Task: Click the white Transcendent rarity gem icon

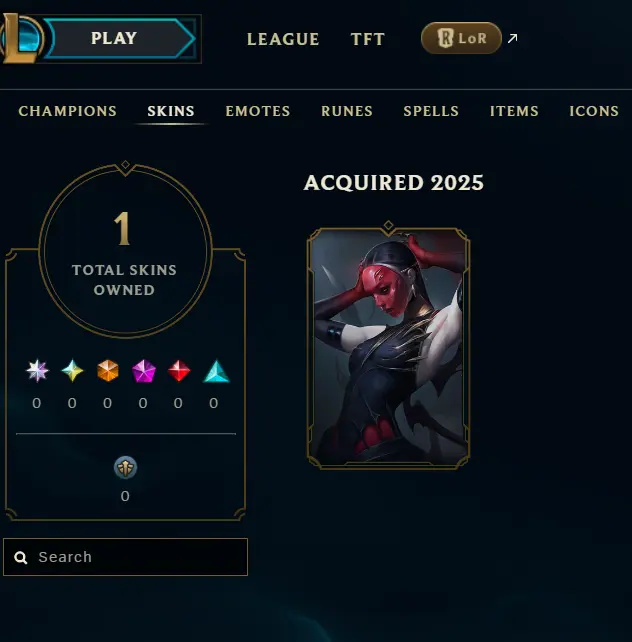Action: pyautogui.click(x=37, y=371)
